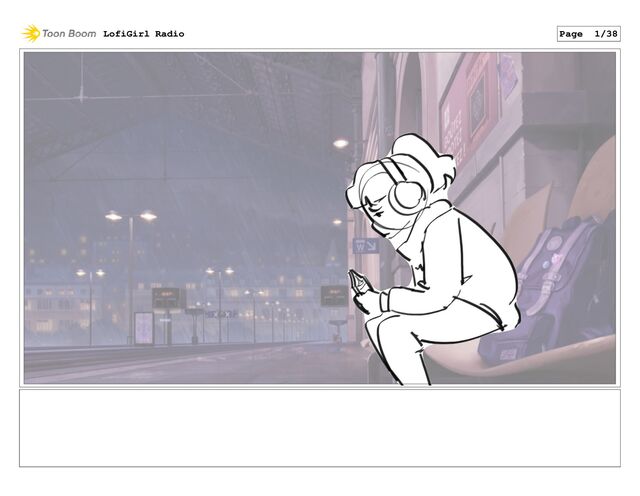Click the Page 1/38 indicator box
The image size is (640, 496).
tap(588, 34)
